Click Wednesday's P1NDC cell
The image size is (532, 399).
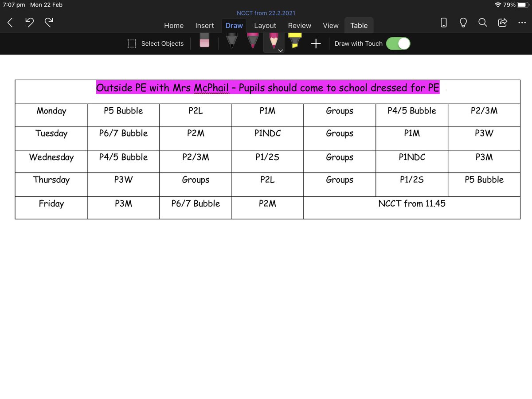(x=412, y=161)
